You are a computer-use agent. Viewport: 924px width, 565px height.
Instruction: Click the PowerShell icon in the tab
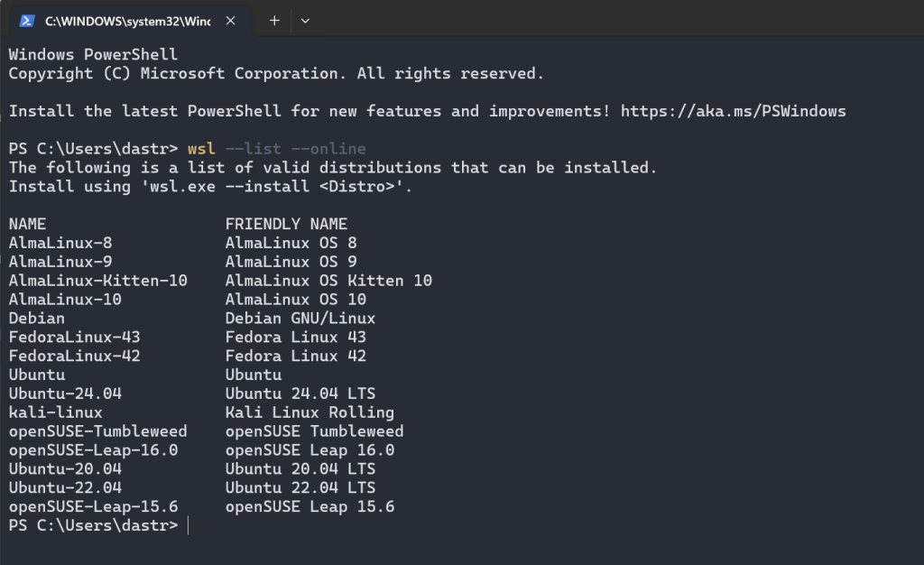[x=27, y=21]
